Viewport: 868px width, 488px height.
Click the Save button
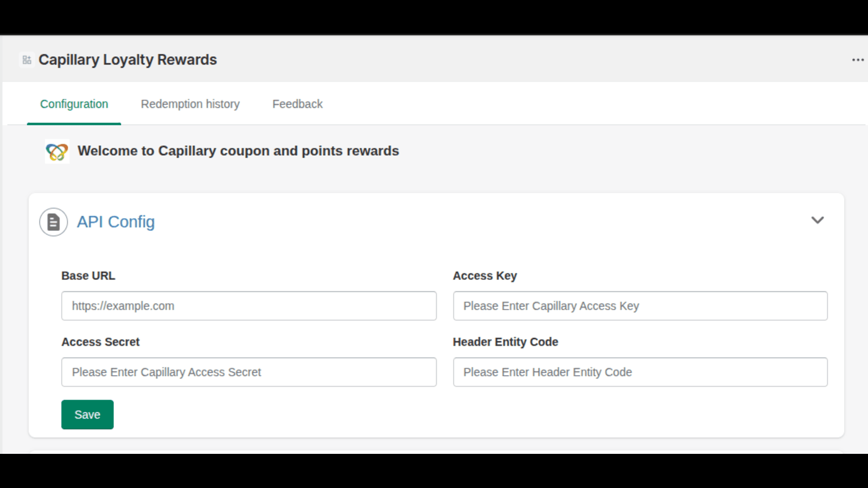87,414
